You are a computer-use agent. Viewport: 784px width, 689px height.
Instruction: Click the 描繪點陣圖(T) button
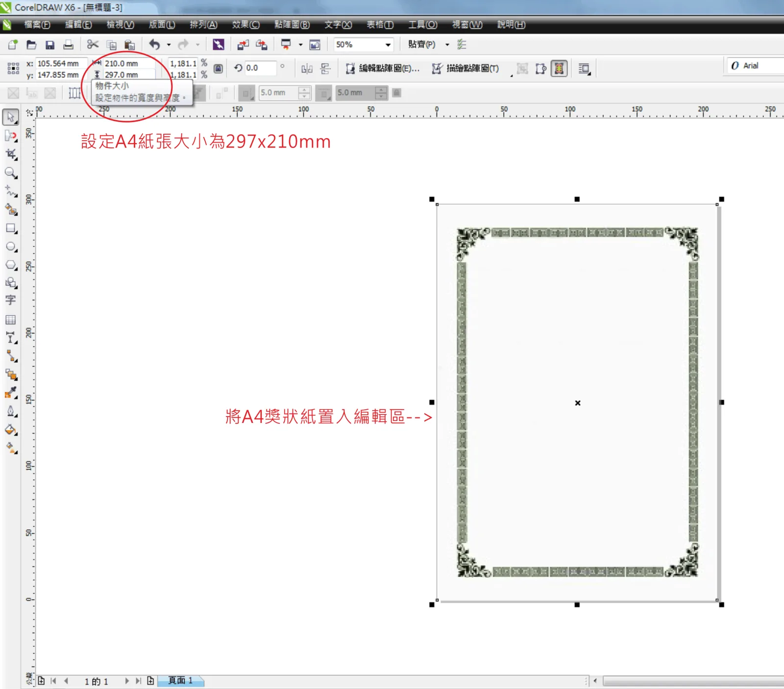click(465, 69)
